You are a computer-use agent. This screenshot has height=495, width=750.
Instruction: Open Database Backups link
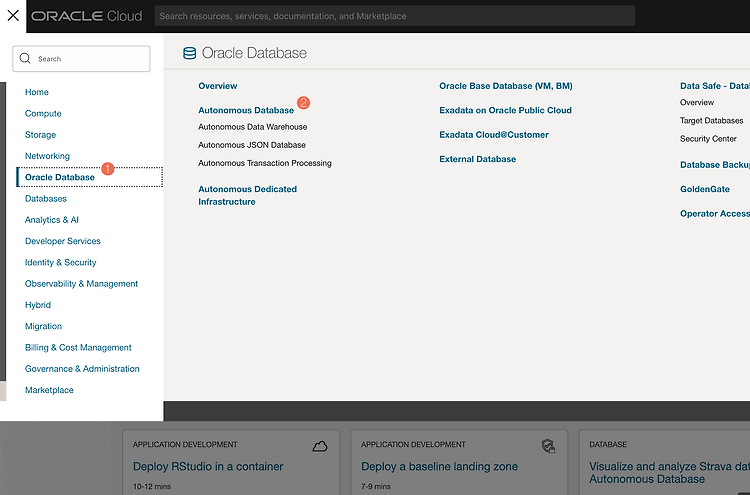click(715, 165)
